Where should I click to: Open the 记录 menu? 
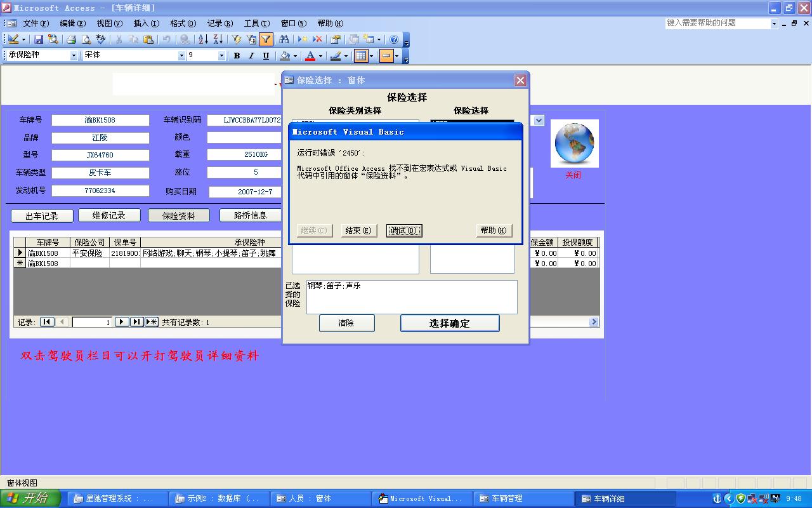219,23
